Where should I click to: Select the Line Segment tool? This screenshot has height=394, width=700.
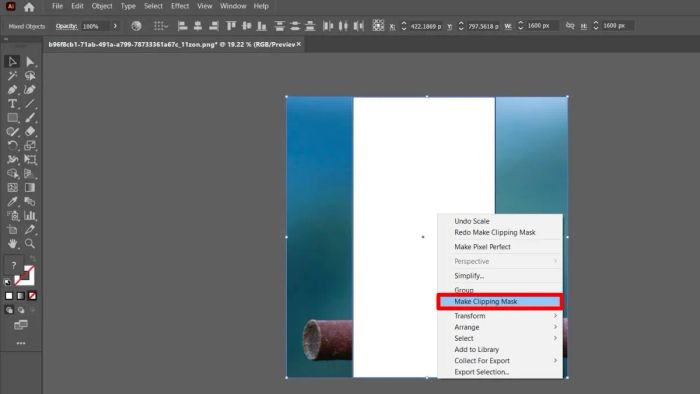(30, 104)
